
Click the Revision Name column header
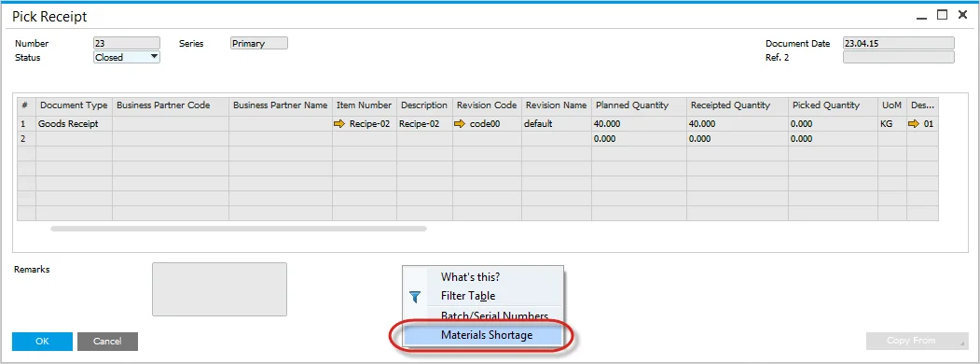(x=557, y=105)
